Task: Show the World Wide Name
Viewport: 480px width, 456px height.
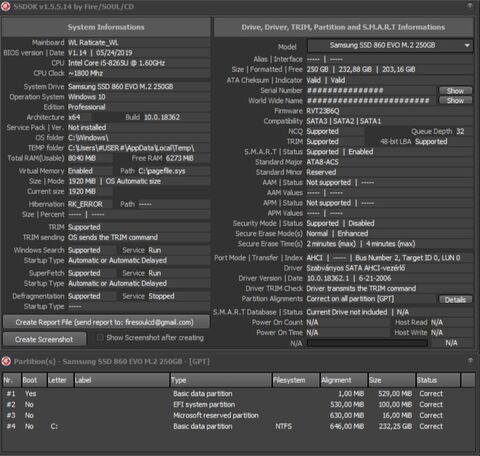Action: click(455, 100)
